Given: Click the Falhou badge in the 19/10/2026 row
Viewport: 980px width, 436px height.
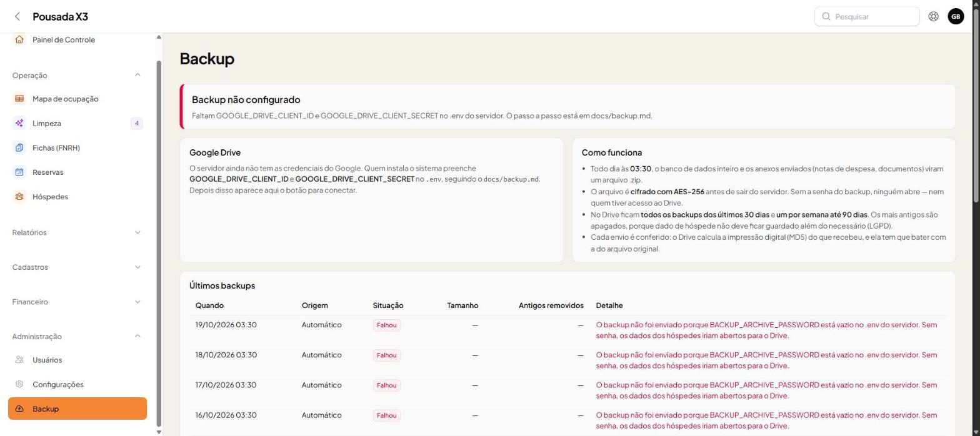Looking at the screenshot, I should (x=387, y=325).
